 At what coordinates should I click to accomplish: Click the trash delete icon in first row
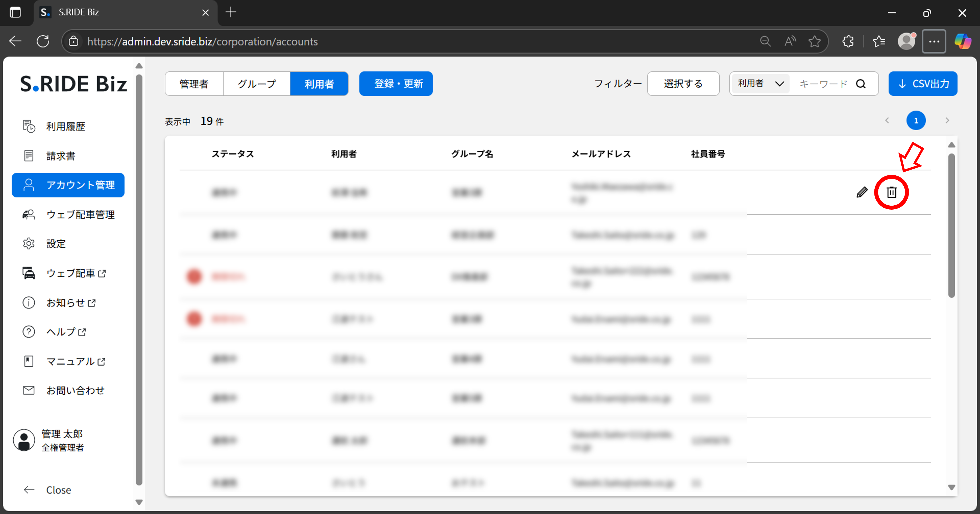coord(891,192)
